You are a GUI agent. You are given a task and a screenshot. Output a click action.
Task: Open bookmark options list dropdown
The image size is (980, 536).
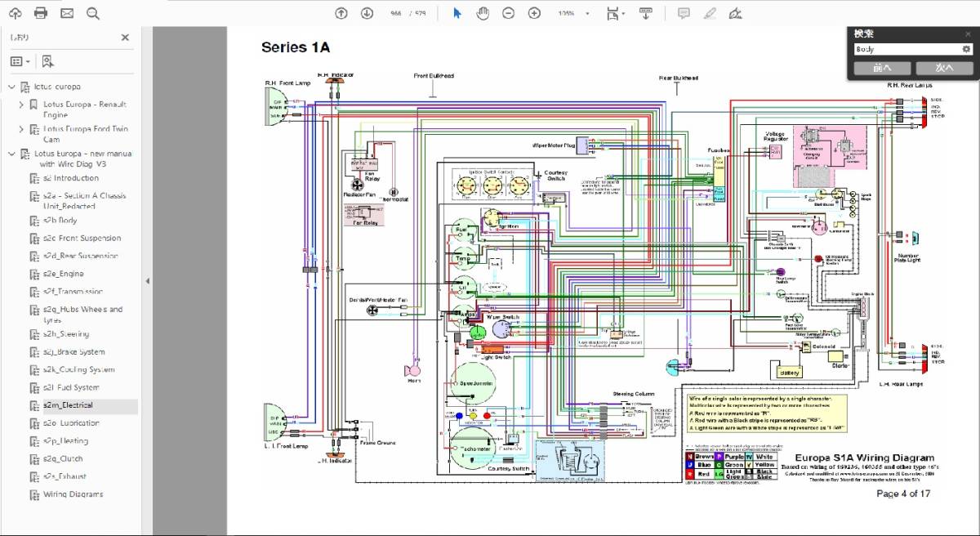pos(20,61)
